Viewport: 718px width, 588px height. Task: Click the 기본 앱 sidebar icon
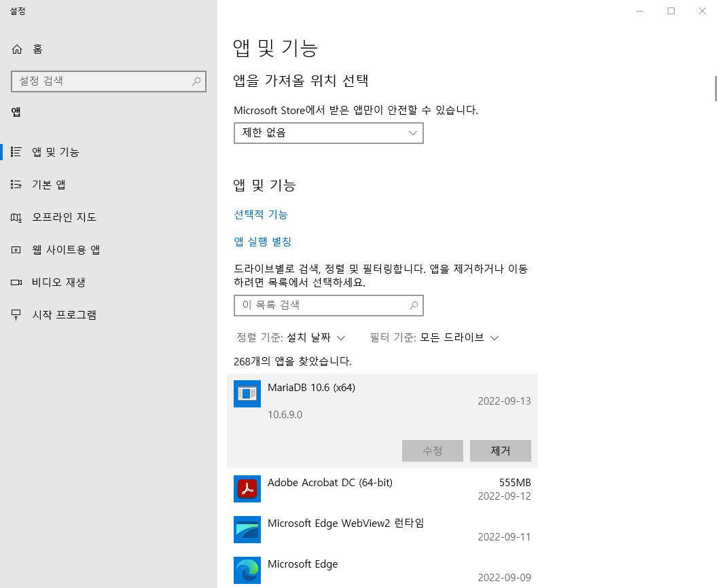(x=16, y=185)
